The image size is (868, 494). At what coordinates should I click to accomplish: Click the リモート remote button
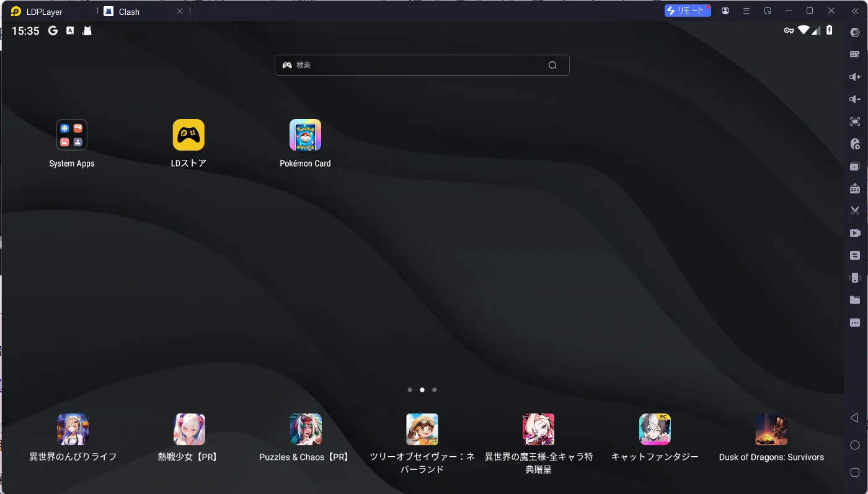click(x=688, y=11)
